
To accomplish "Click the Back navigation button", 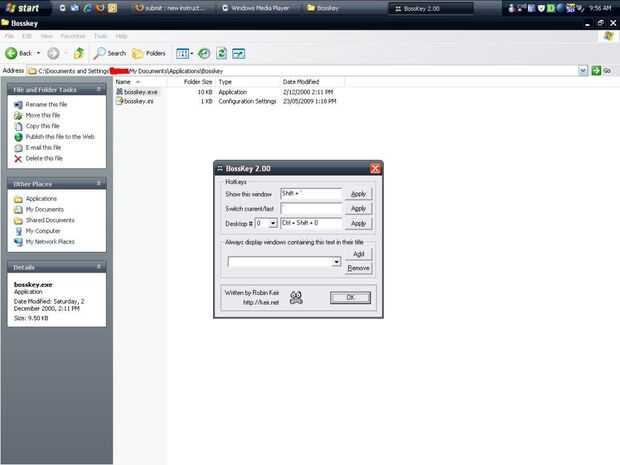I will 19,53.
